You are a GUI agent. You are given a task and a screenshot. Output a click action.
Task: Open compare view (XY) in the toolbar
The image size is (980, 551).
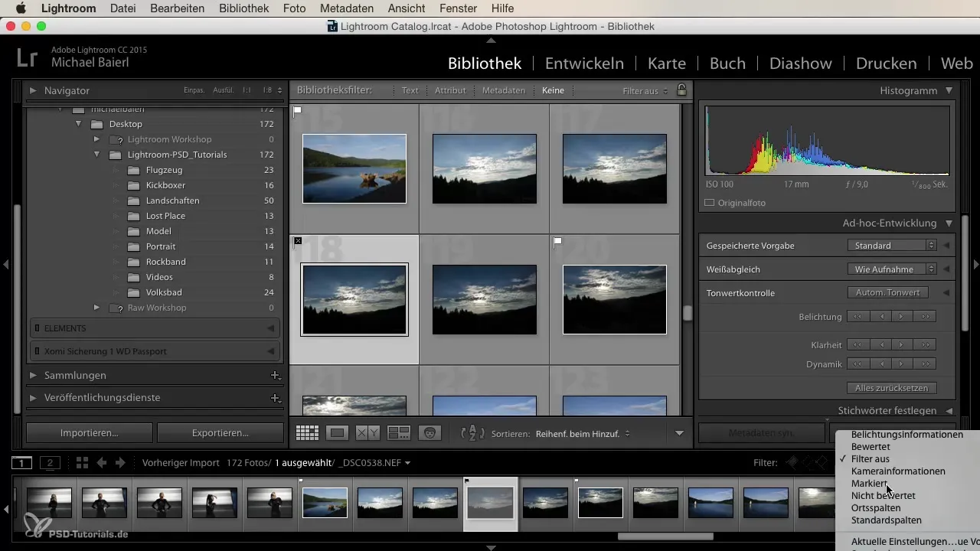click(367, 432)
